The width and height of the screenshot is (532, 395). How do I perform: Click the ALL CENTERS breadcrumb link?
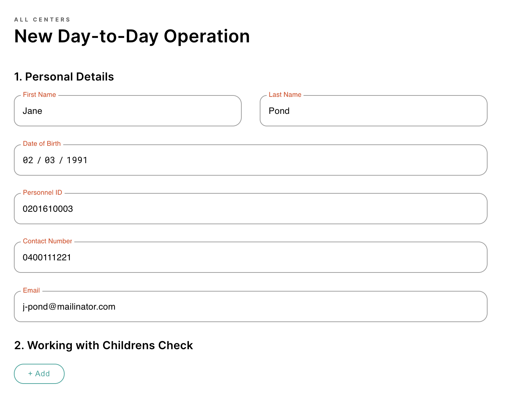(x=42, y=19)
